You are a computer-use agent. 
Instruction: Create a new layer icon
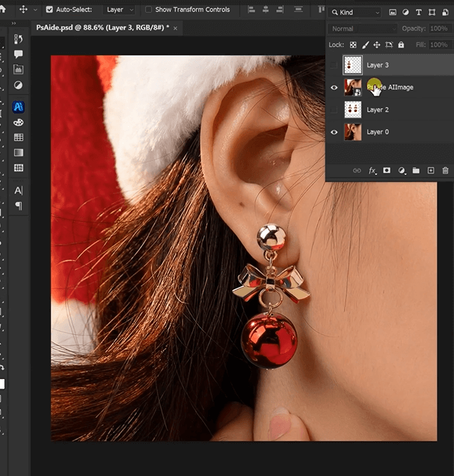tap(431, 170)
